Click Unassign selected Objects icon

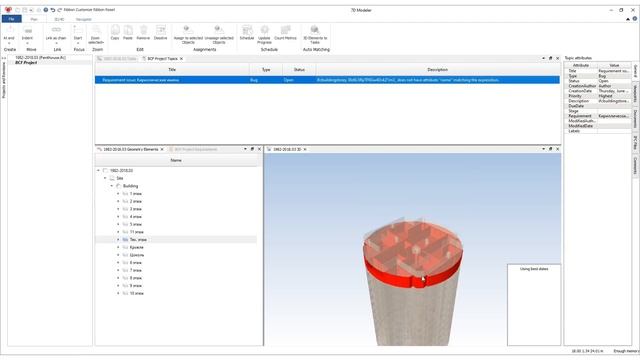coord(219,29)
